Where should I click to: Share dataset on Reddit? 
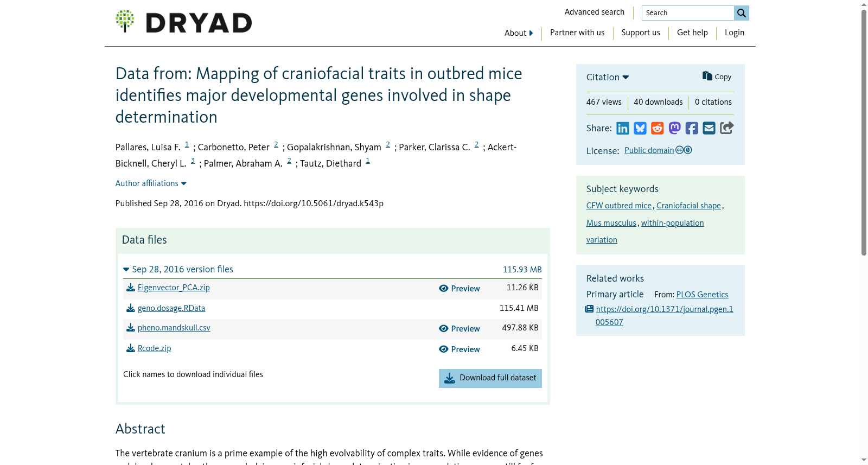(658, 128)
